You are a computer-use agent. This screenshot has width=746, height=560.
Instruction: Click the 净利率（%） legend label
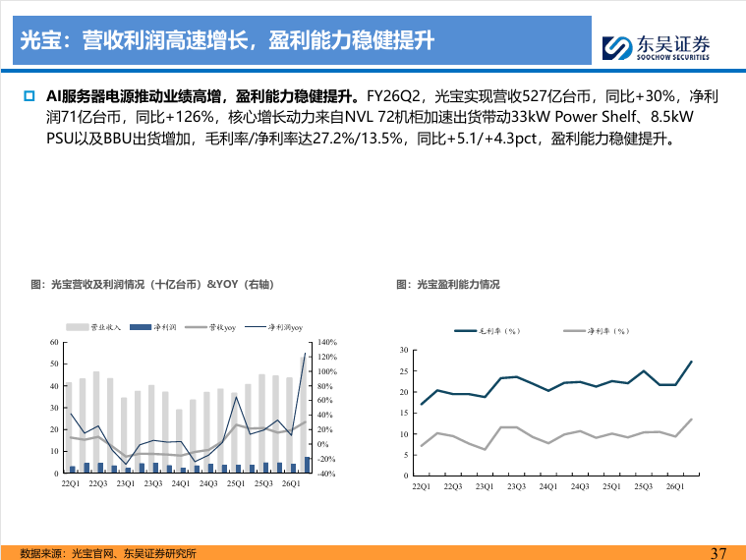click(x=608, y=331)
